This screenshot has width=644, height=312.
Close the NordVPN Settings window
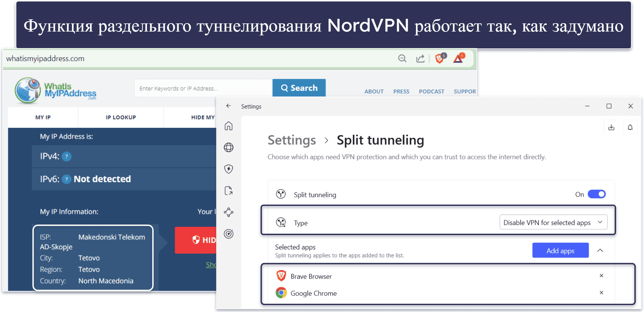pos(630,106)
